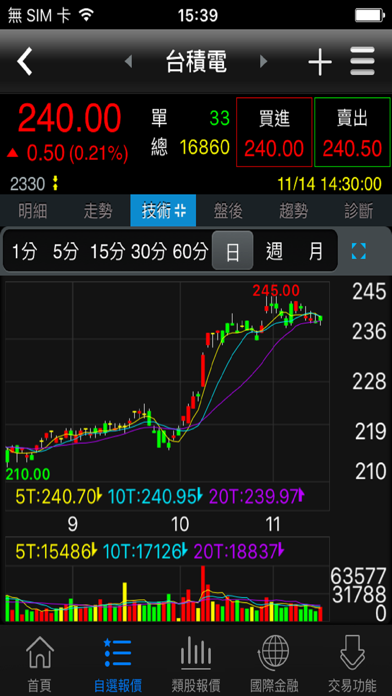Select 日 daily chart interval
Image resolution: width=392 pixels, height=696 pixels.
233,251
